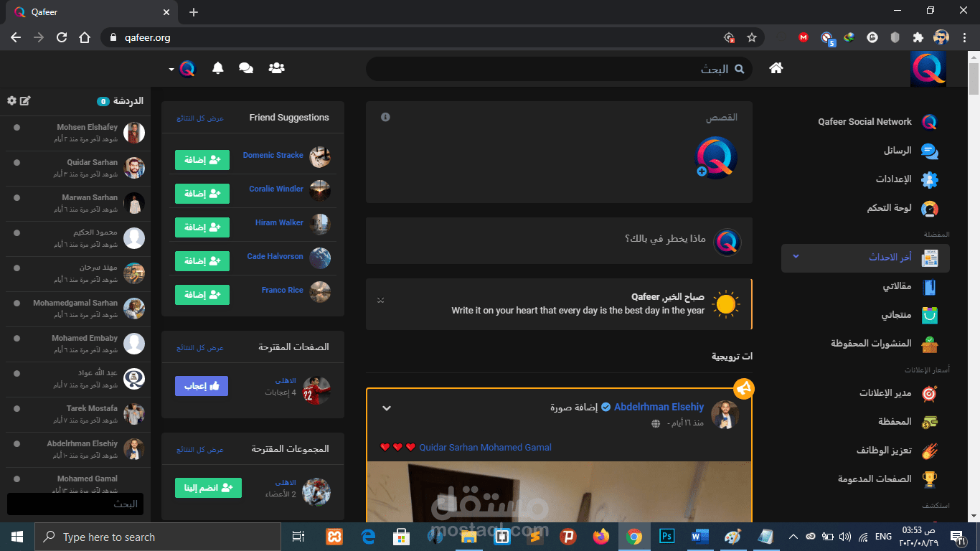Click the تعزيز الوظائف comet icon

pos(930,451)
